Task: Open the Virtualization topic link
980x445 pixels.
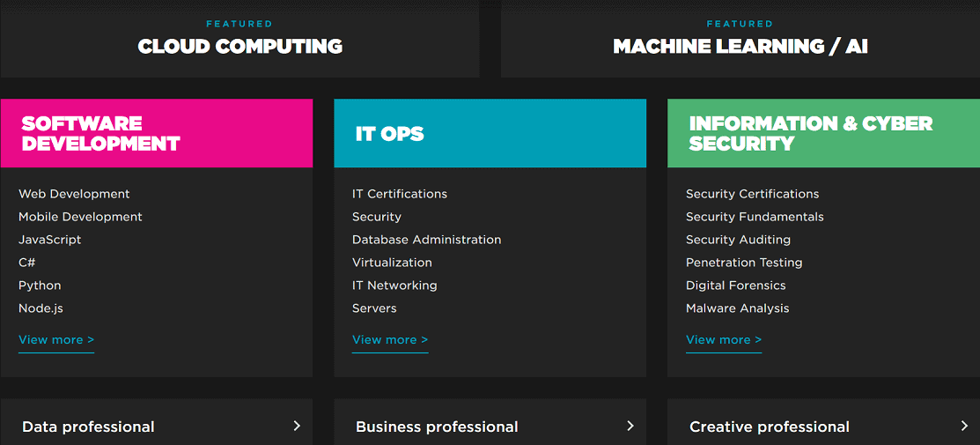Action: [392, 263]
